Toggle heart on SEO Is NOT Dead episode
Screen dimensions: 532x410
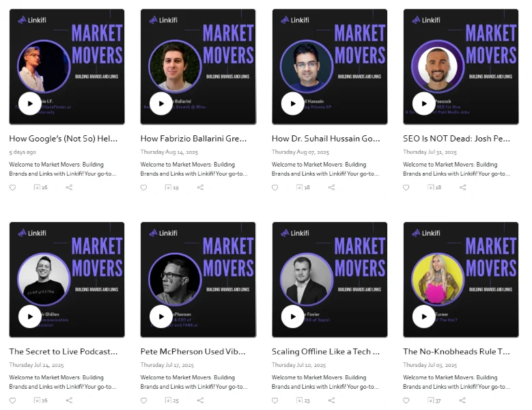[406, 187]
